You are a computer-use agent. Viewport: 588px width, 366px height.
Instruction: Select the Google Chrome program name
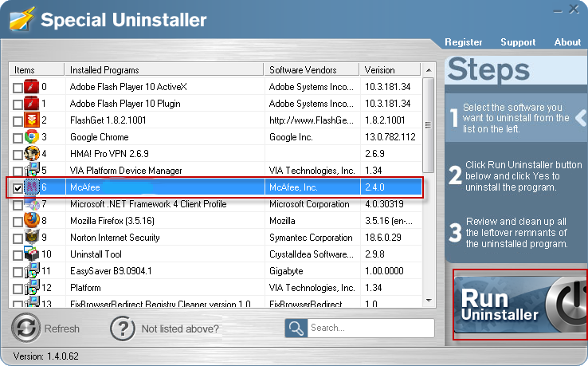100,137
